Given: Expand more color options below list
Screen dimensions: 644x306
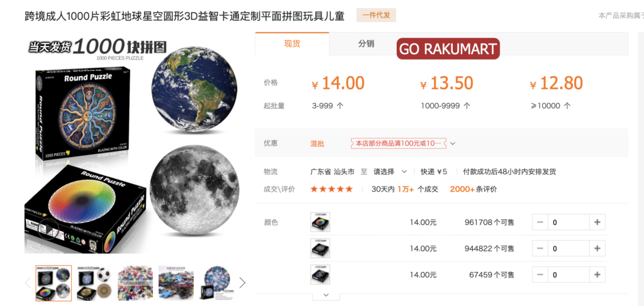Looking at the screenshot, I should [x=326, y=295].
